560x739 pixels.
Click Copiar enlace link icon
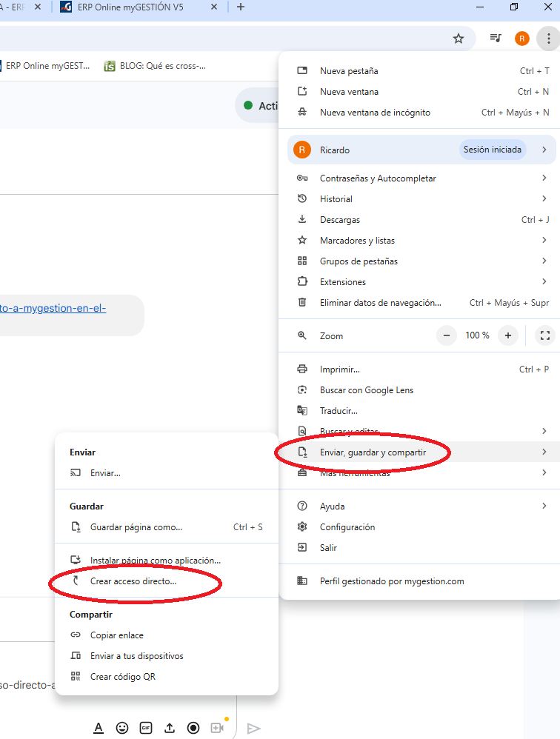(76, 635)
